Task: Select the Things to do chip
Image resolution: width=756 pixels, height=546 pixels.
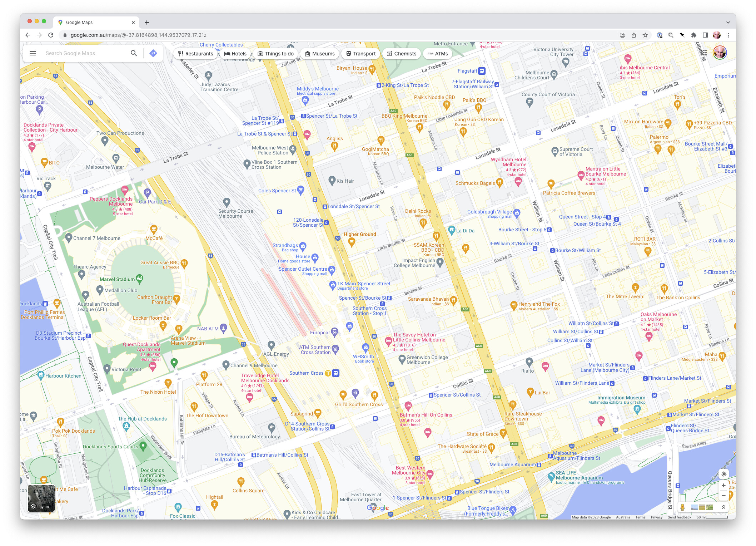Action: tap(275, 54)
